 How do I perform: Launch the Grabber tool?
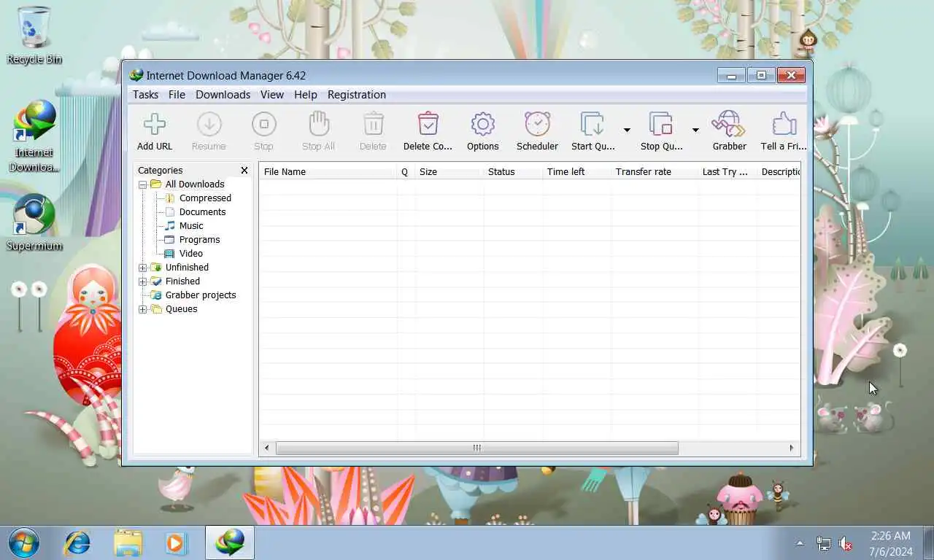[x=729, y=125]
